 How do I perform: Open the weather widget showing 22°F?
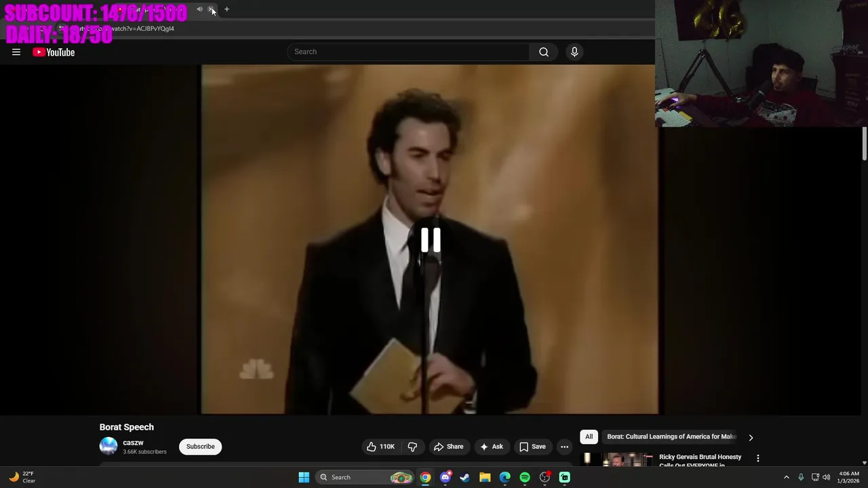click(x=22, y=477)
